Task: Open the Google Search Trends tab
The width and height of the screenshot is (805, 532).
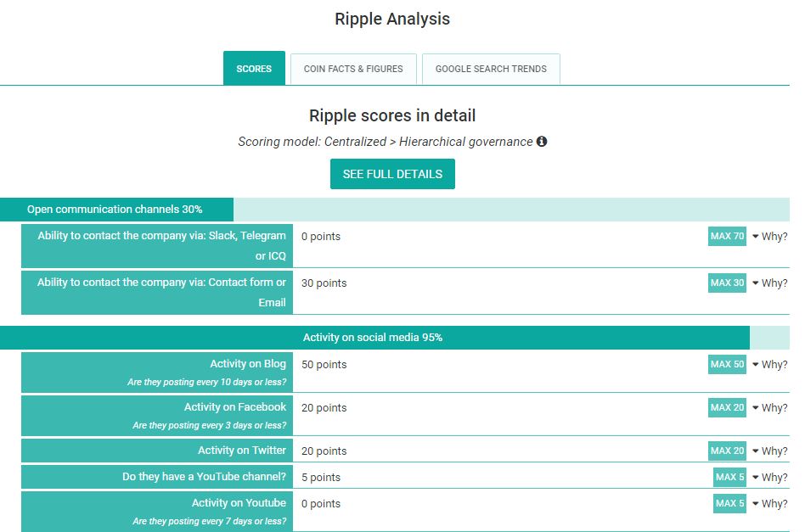Action: pos(491,69)
